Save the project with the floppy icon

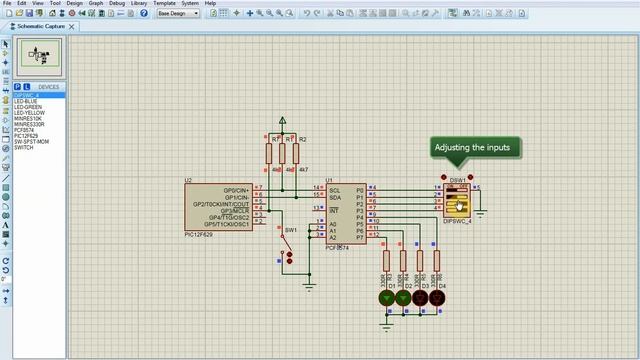29,13
